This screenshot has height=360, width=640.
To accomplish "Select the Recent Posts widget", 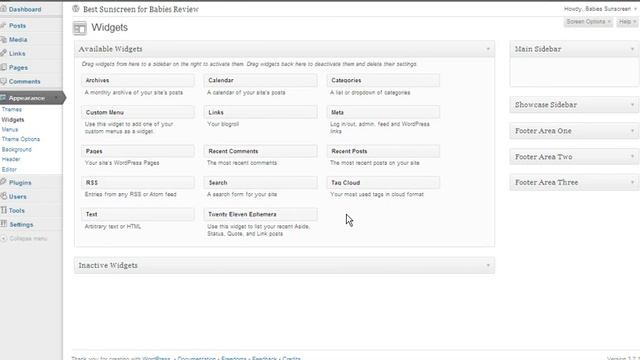I will tap(383, 151).
